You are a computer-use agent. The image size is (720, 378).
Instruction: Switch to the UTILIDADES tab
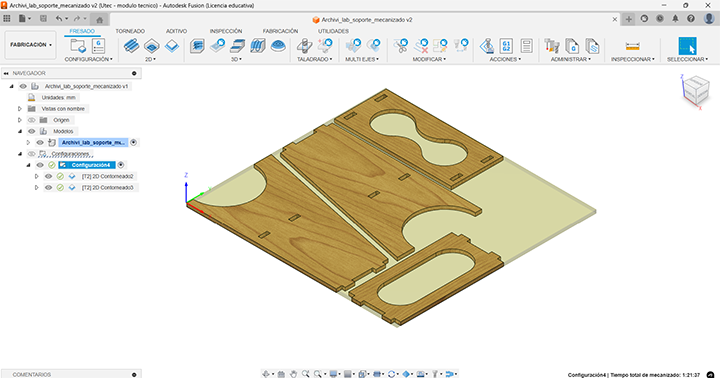pyautogui.click(x=333, y=31)
